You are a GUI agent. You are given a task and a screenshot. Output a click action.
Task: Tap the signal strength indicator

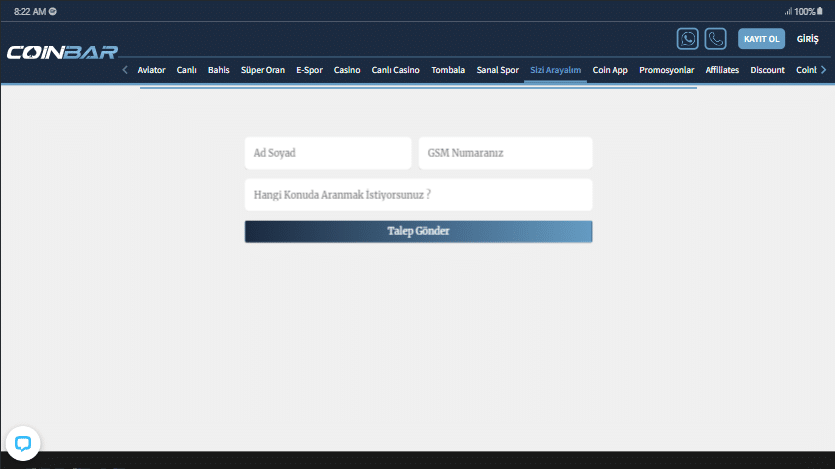tap(788, 11)
